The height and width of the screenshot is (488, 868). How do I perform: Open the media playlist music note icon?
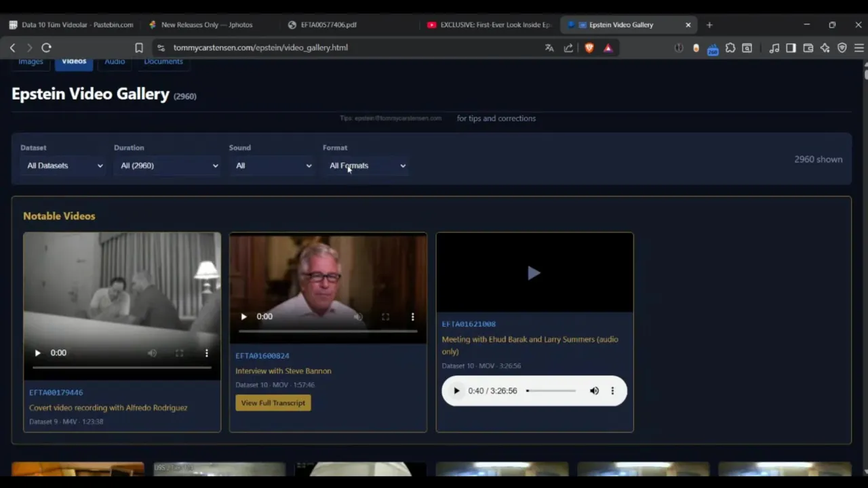774,48
